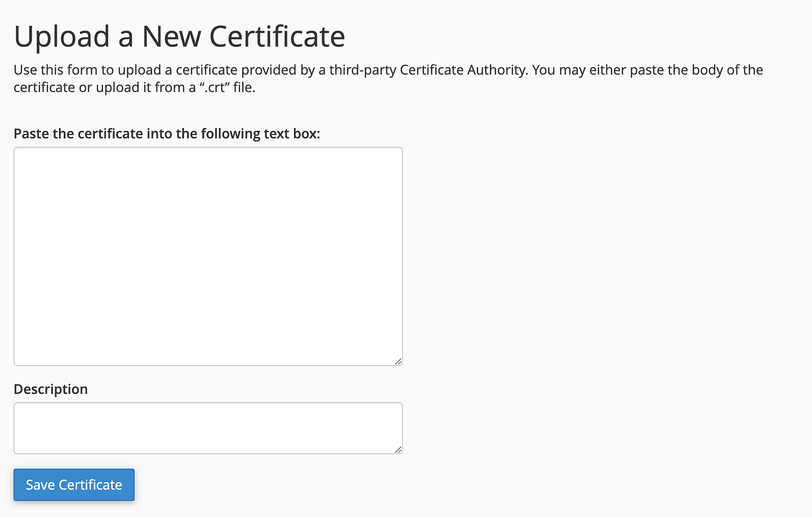Click the Save Certificate button
The width and height of the screenshot is (812, 517).
pos(74,484)
